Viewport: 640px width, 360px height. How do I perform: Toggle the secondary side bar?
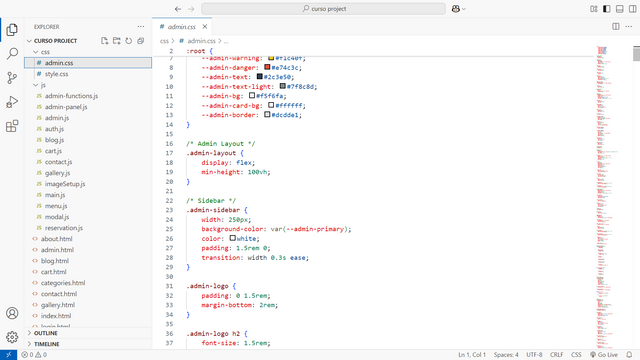tap(633, 9)
